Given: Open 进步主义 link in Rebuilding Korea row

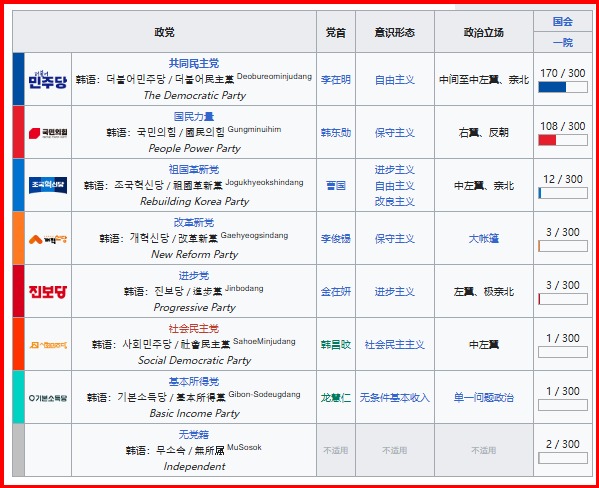Looking at the screenshot, I should [x=395, y=170].
